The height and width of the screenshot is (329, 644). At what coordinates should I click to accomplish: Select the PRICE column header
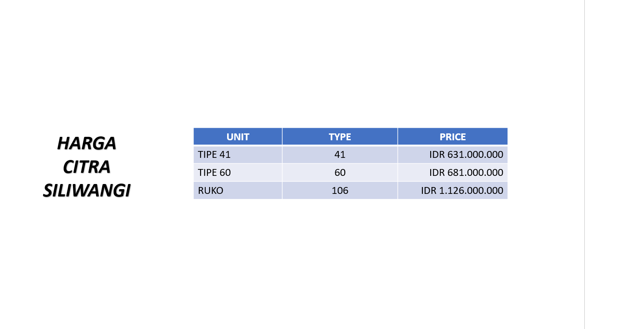coord(453,136)
